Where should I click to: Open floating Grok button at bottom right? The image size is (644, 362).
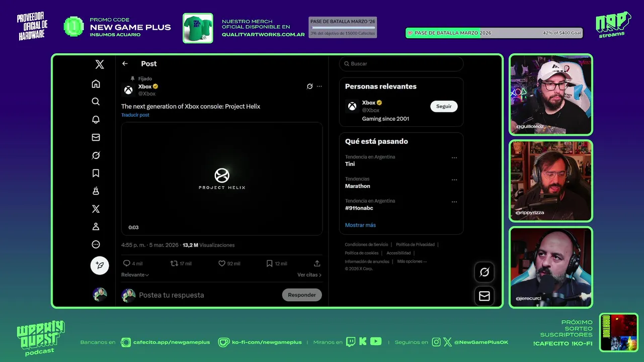(x=485, y=272)
